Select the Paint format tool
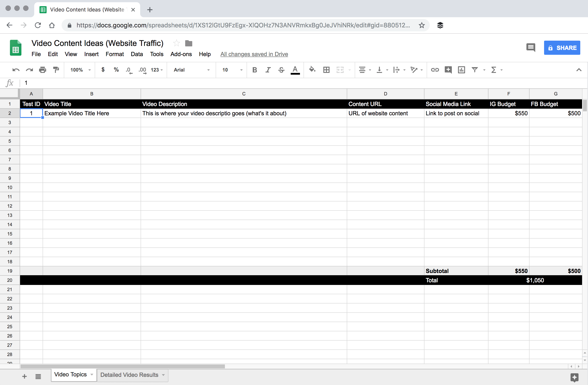The height and width of the screenshot is (385, 588). tap(56, 70)
